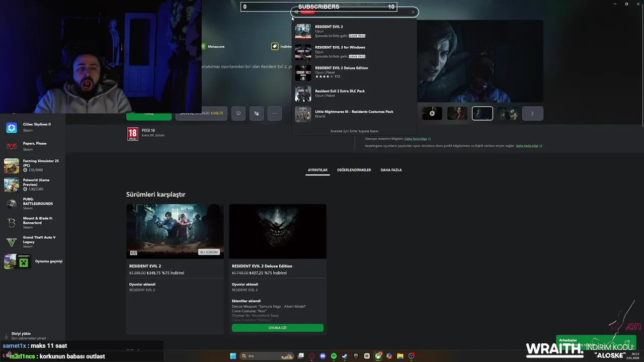Open Spotify from taskbar
Viewport: 644px width, 362px height.
334,356
